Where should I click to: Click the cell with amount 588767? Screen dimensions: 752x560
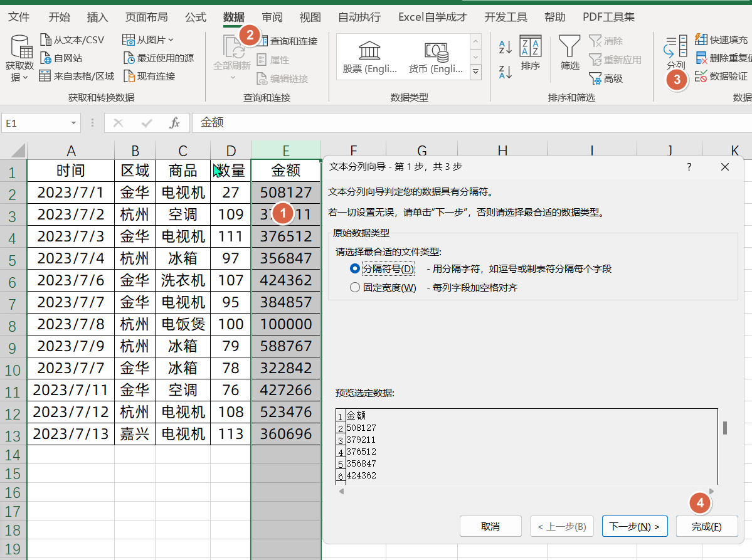click(286, 346)
